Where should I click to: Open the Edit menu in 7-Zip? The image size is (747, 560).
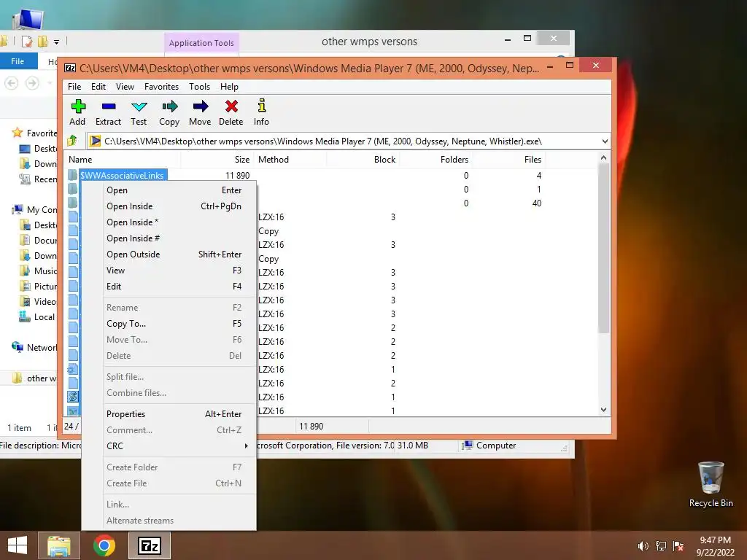pos(98,87)
